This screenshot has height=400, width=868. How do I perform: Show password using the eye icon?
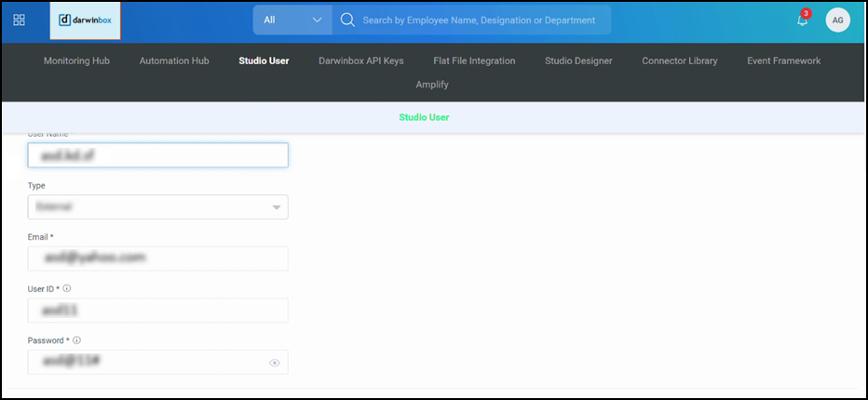pos(275,363)
